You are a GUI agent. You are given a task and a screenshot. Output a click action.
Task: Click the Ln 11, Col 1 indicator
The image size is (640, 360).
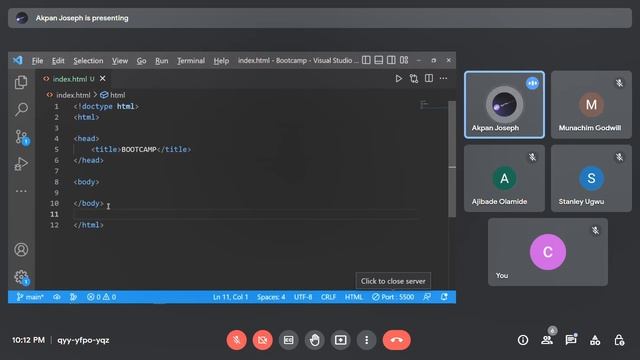[230, 297]
